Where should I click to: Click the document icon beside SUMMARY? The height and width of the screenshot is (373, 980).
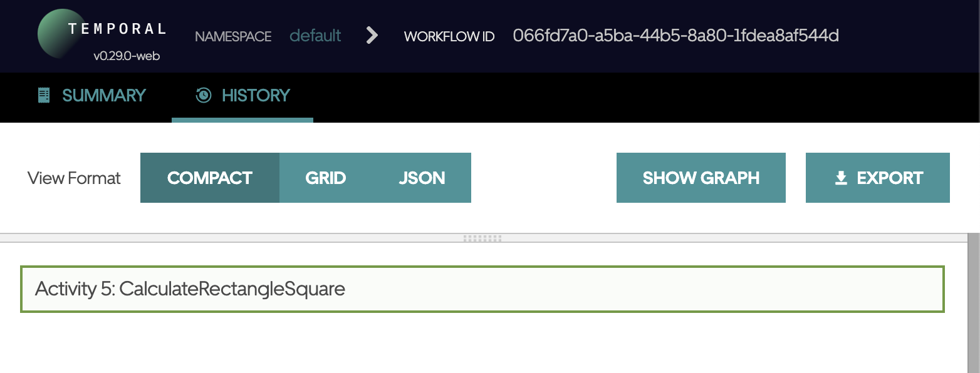point(44,95)
